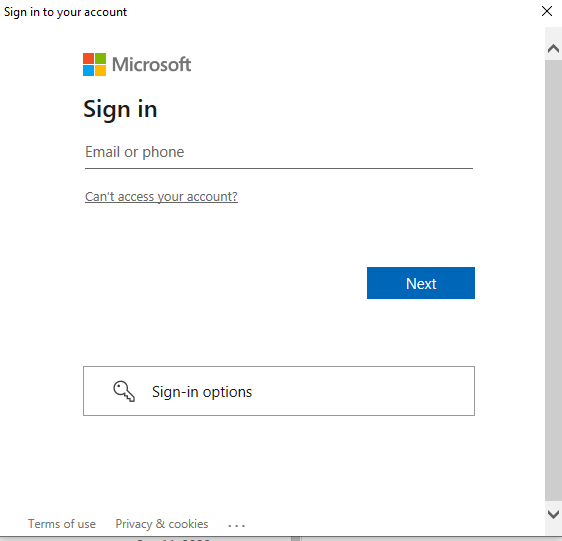Image resolution: width=562 pixels, height=541 pixels.
Task: Click the scrollbar down arrow
Action: [x=553, y=514]
